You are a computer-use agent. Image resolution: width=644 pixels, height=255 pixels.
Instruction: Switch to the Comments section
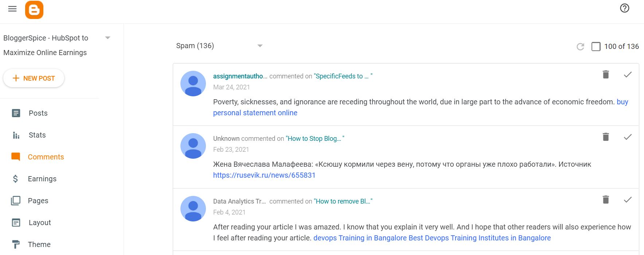46,157
